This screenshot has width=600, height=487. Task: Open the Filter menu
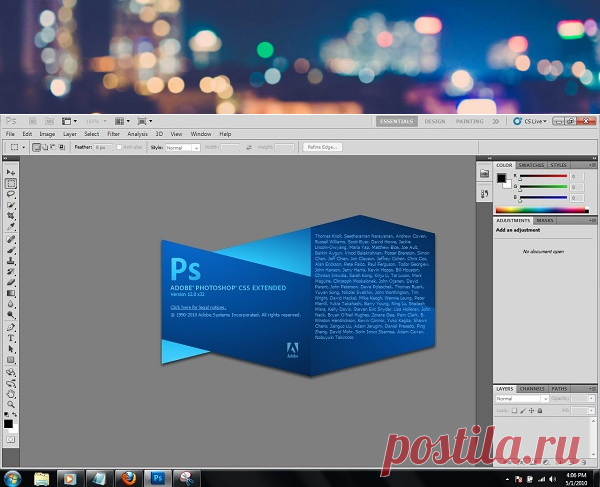coord(113,134)
